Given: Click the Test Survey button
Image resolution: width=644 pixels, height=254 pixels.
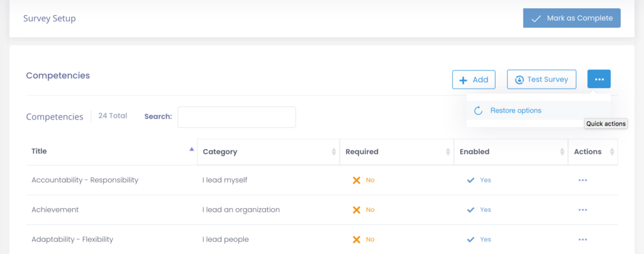Looking at the screenshot, I should click(541, 80).
